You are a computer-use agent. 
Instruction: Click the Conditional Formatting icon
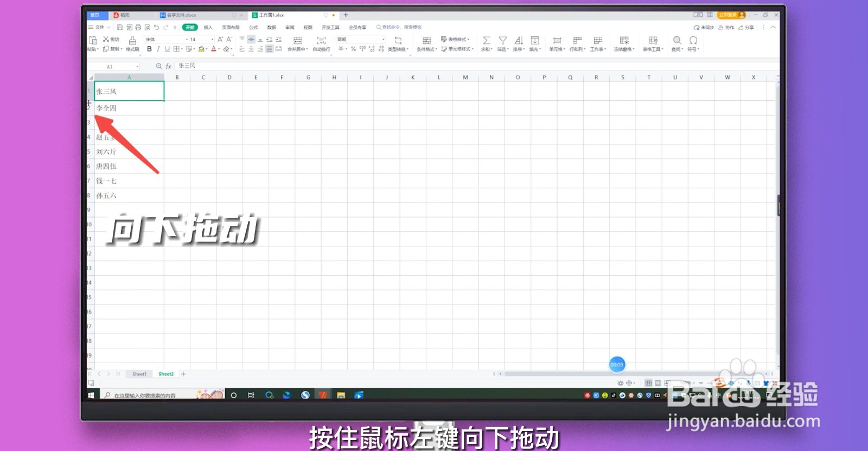(427, 41)
